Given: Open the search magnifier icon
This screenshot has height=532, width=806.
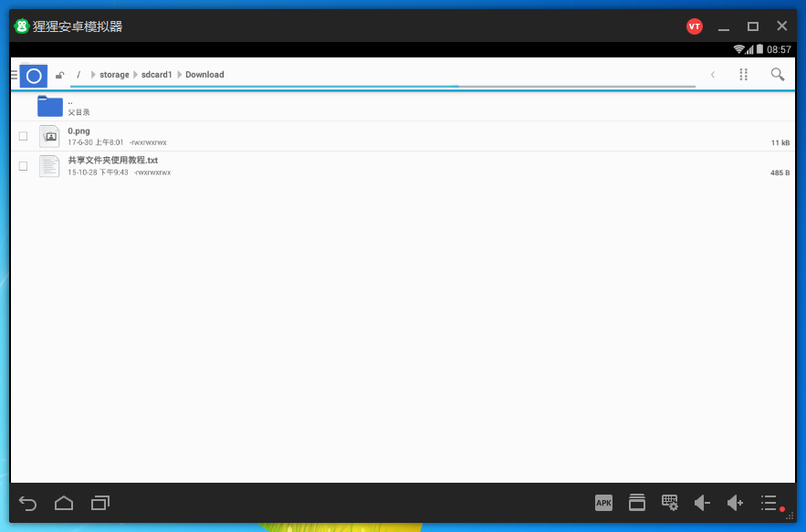Looking at the screenshot, I should click(778, 75).
